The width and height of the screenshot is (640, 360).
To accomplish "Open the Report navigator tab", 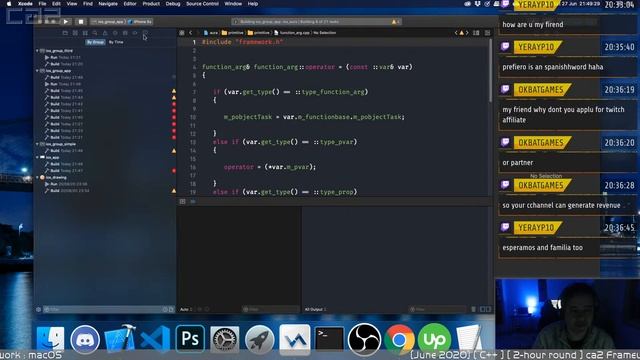I will click(145, 33).
